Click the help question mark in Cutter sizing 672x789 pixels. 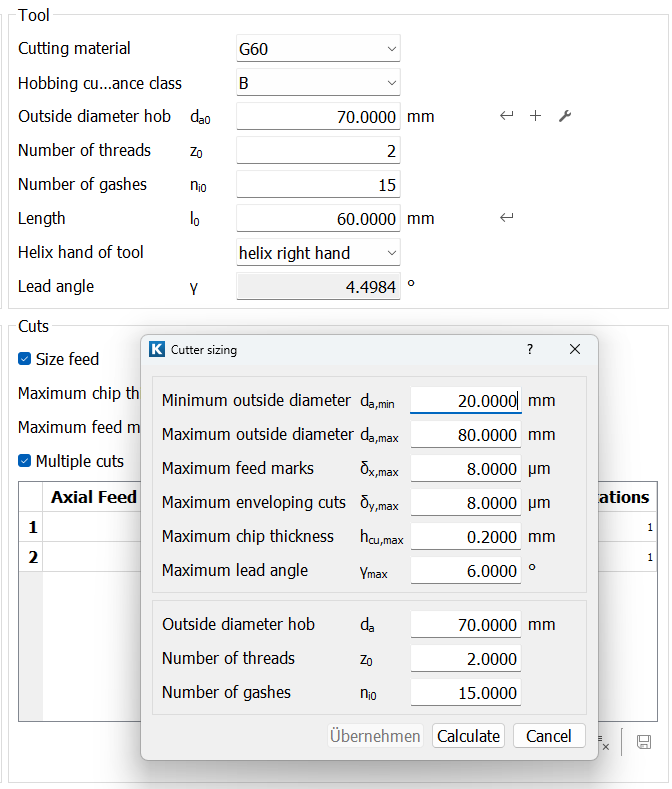point(530,349)
